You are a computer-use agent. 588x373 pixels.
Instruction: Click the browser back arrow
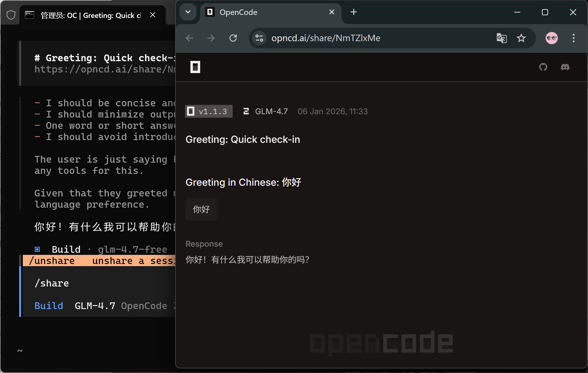[190, 38]
